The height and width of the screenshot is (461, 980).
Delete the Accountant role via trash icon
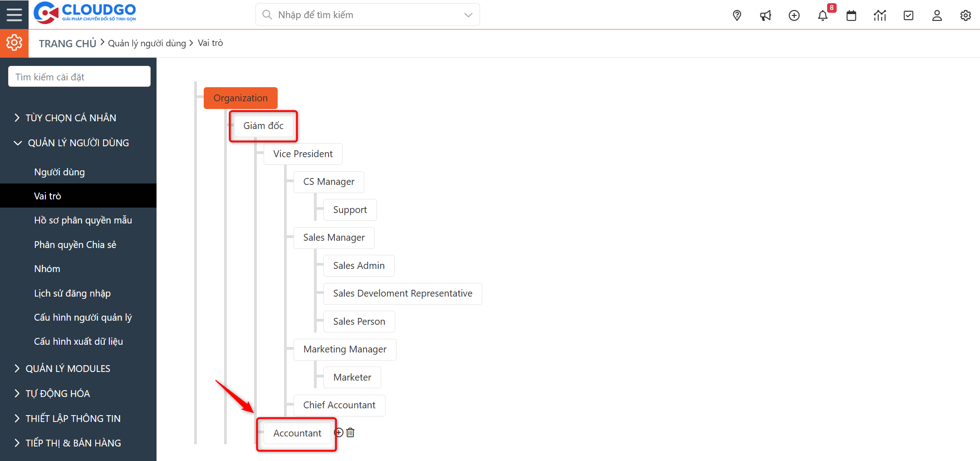pos(350,432)
